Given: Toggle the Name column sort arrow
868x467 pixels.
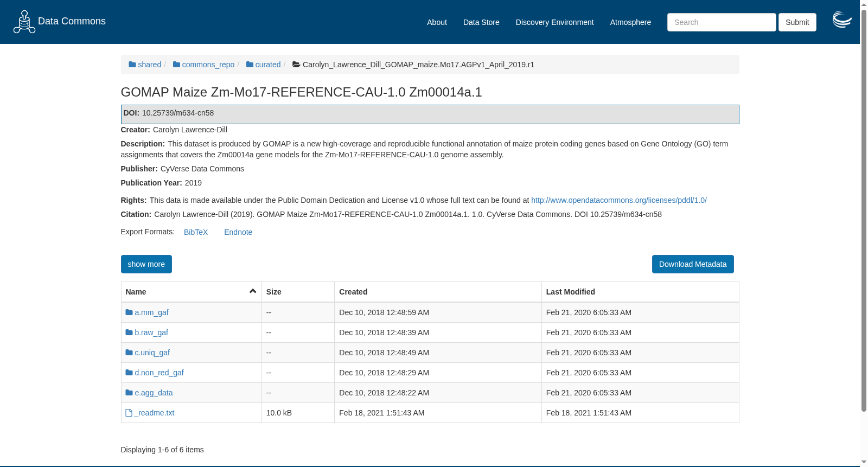Looking at the screenshot, I should [x=253, y=291].
